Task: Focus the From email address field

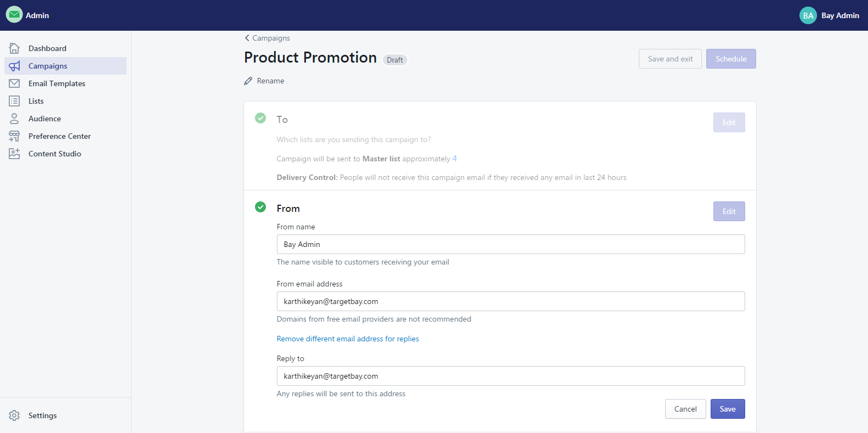Action: pyautogui.click(x=510, y=301)
